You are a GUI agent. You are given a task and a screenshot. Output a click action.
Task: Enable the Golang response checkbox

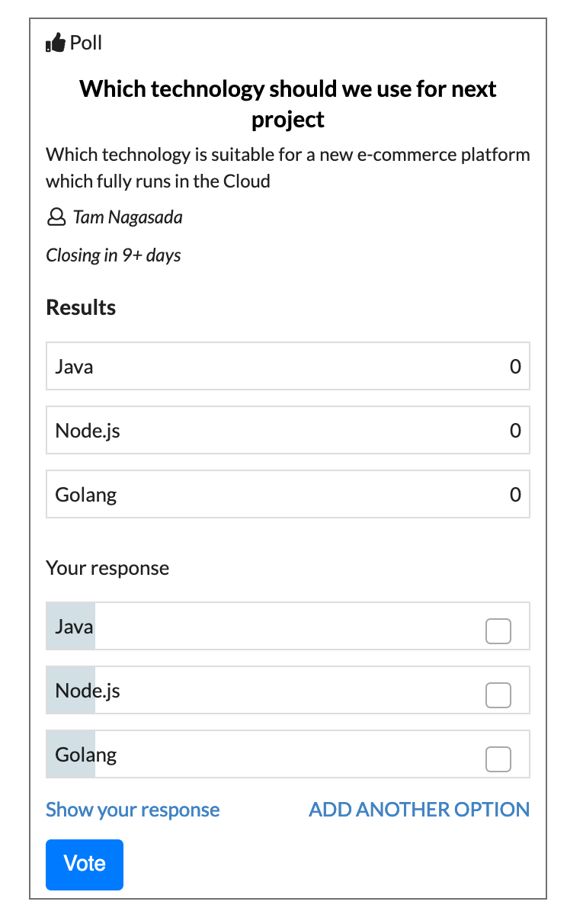498,759
